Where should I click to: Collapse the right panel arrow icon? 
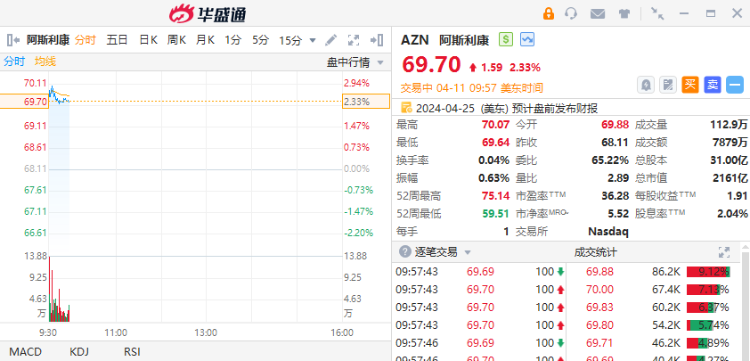[377, 40]
